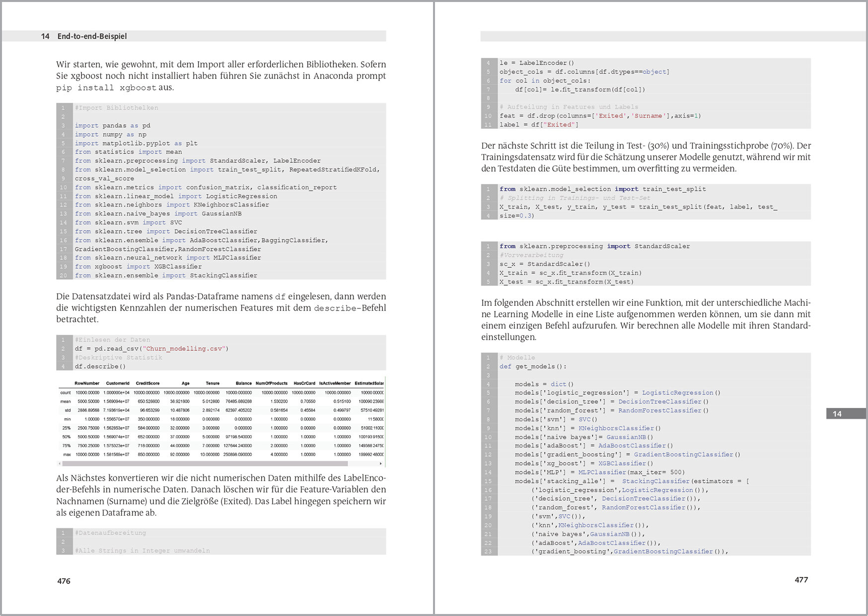
Task: Click the comment '# Aufteilung in Features und Labels'
Action: pyautogui.click(x=569, y=107)
